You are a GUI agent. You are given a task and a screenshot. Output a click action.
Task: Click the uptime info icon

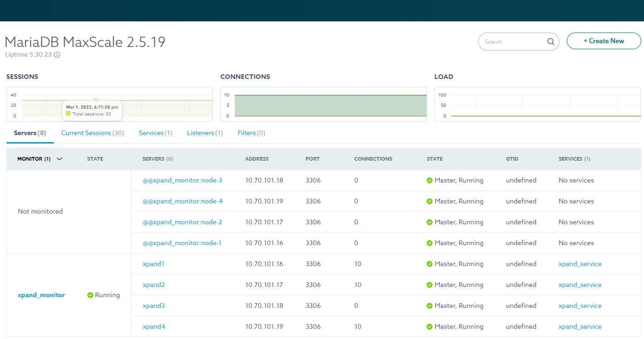point(57,54)
